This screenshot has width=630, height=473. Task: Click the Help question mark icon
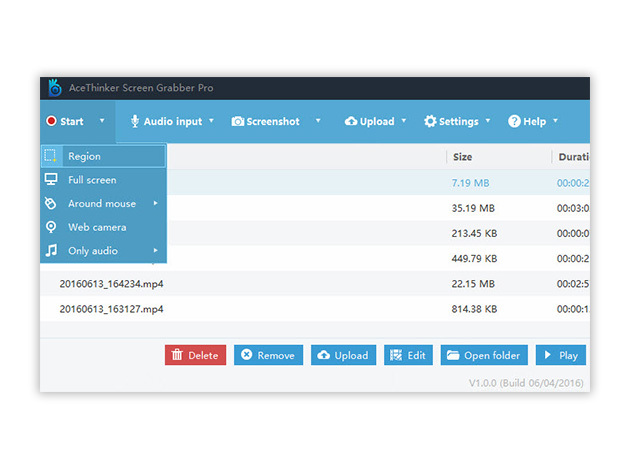(514, 121)
